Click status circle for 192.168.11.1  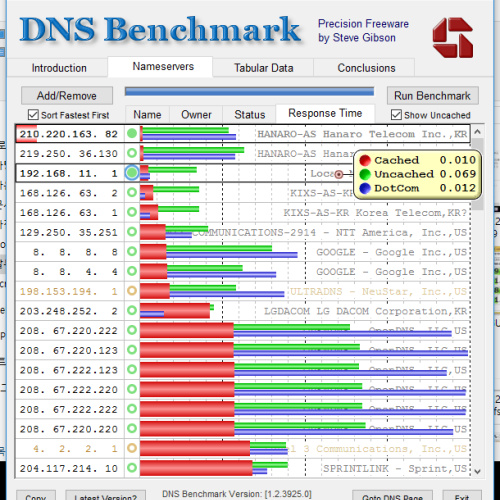pos(132,173)
